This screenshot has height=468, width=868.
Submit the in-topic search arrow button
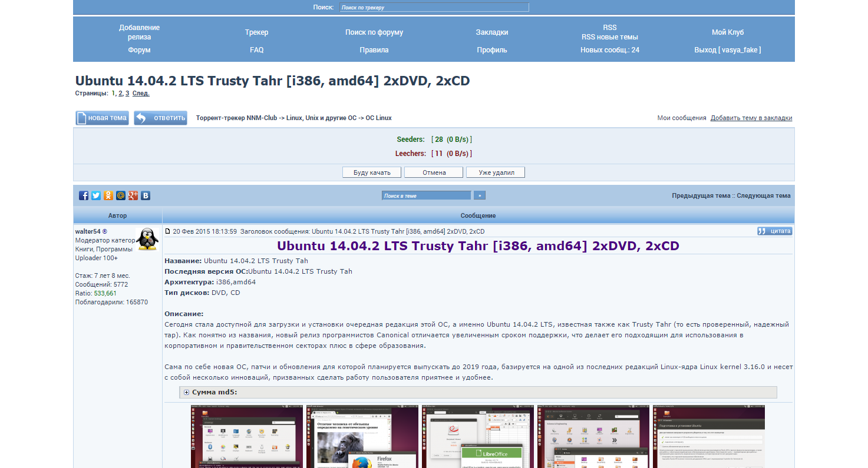click(480, 195)
